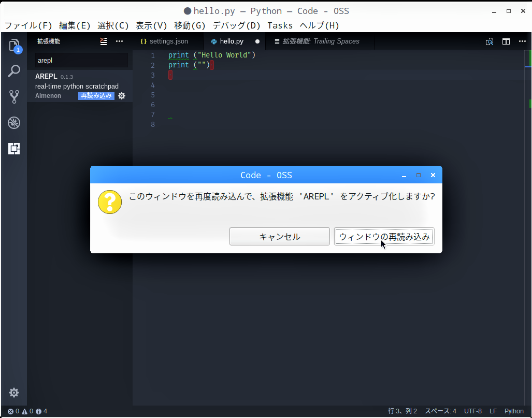
Task: Open the 表示(V) menu
Action: (x=151, y=25)
